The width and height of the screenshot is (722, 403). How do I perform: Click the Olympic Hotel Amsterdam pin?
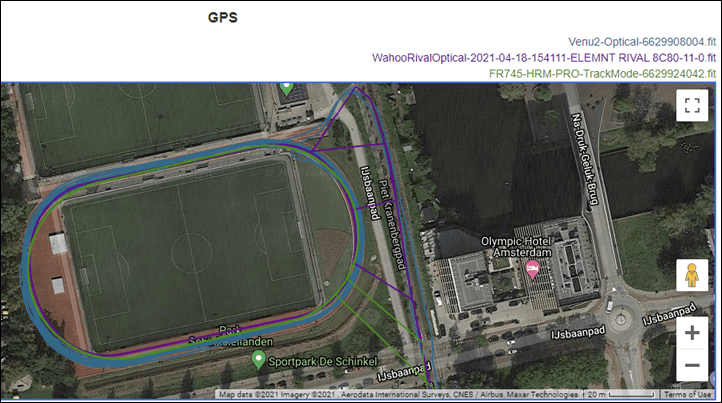(533, 269)
